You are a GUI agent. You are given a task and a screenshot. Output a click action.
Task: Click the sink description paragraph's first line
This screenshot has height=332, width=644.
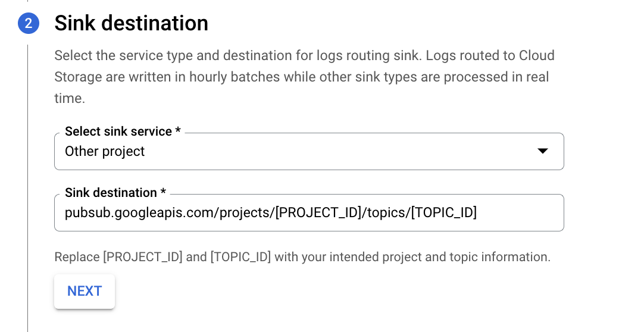coord(304,55)
